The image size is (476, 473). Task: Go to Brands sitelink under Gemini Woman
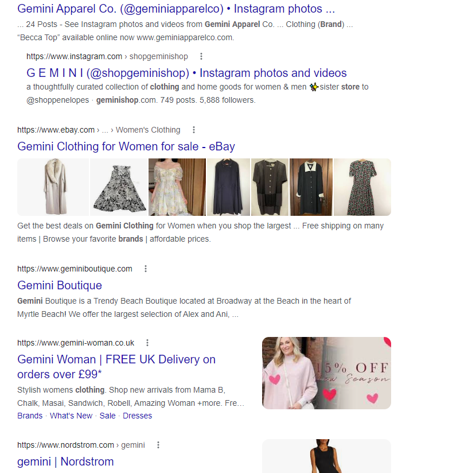[30, 416]
